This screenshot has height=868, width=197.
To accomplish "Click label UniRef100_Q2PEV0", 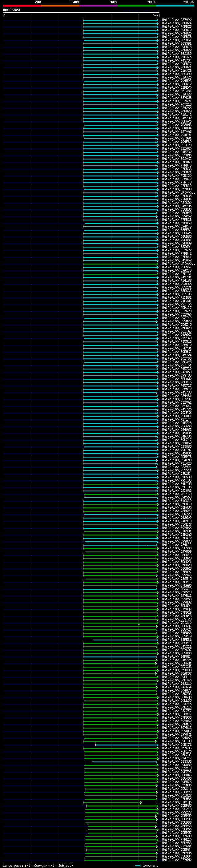I will coord(176,88).
